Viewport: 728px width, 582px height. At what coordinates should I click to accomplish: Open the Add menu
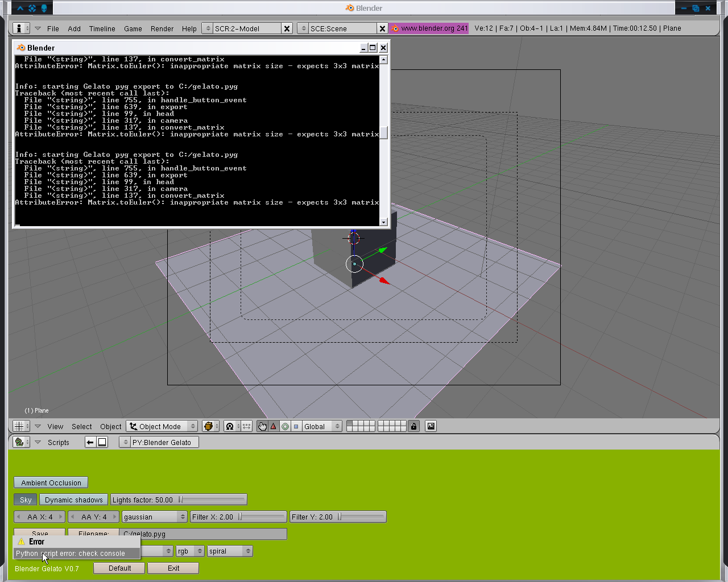74,28
